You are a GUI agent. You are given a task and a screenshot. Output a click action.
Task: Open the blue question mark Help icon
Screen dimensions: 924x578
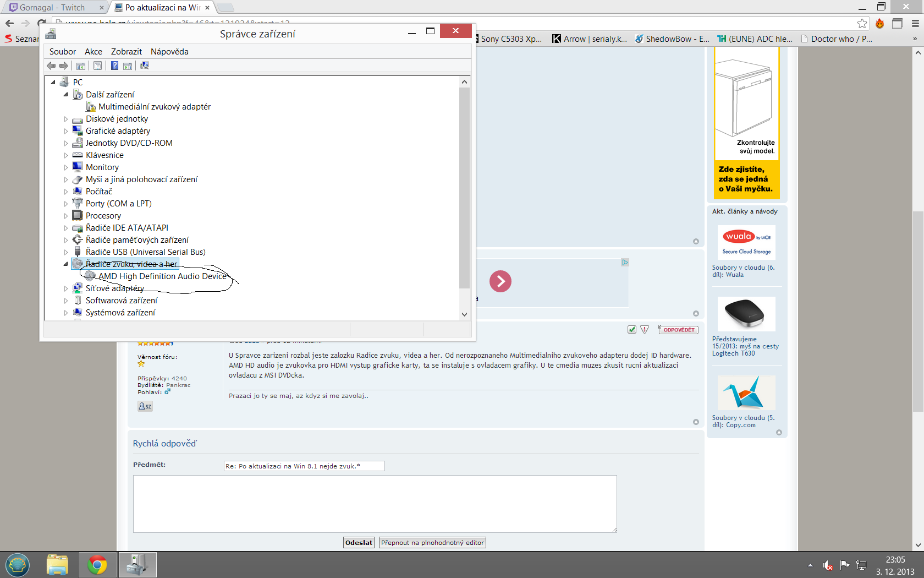[x=114, y=66]
